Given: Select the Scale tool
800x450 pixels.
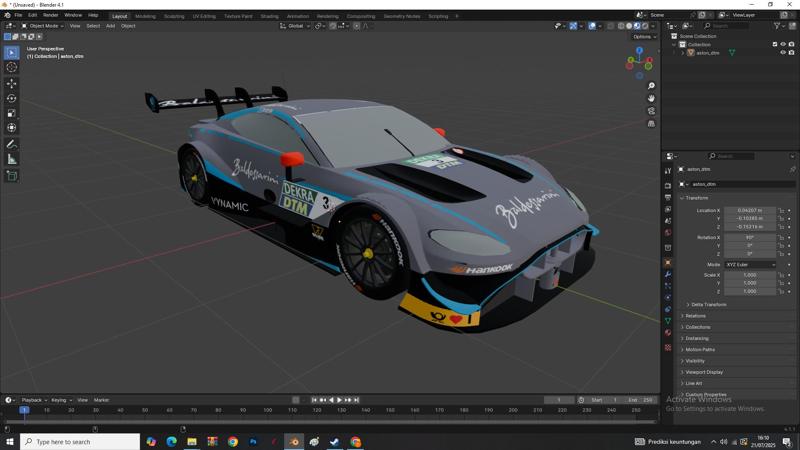Looking at the screenshot, I should coord(12,113).
